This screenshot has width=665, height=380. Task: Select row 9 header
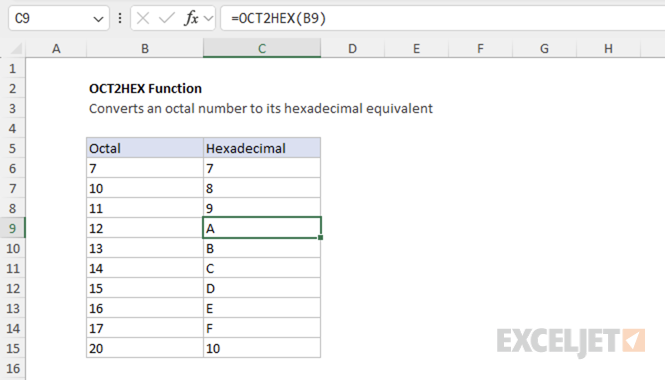[x=13, y=228]
